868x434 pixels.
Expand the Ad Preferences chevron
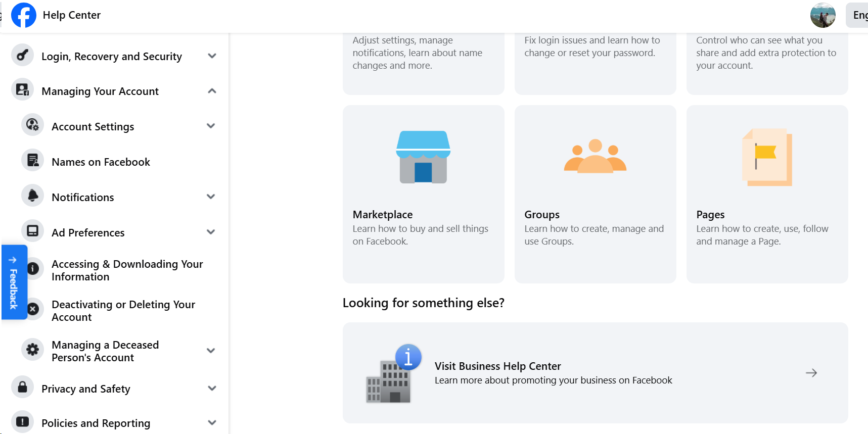click(211, 232)
